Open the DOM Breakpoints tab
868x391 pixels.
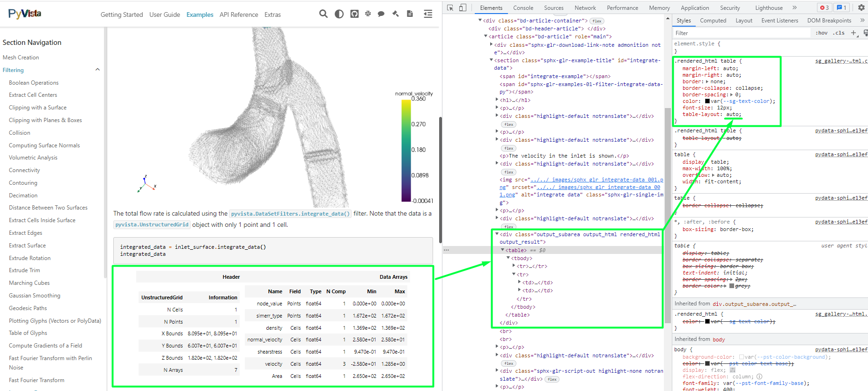click(x=829, y=20)
